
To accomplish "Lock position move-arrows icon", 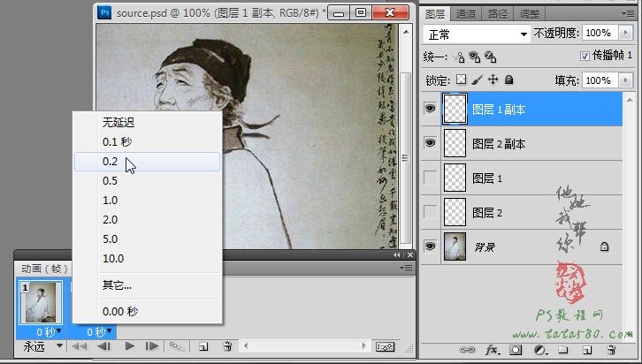I will click(493, 80).
